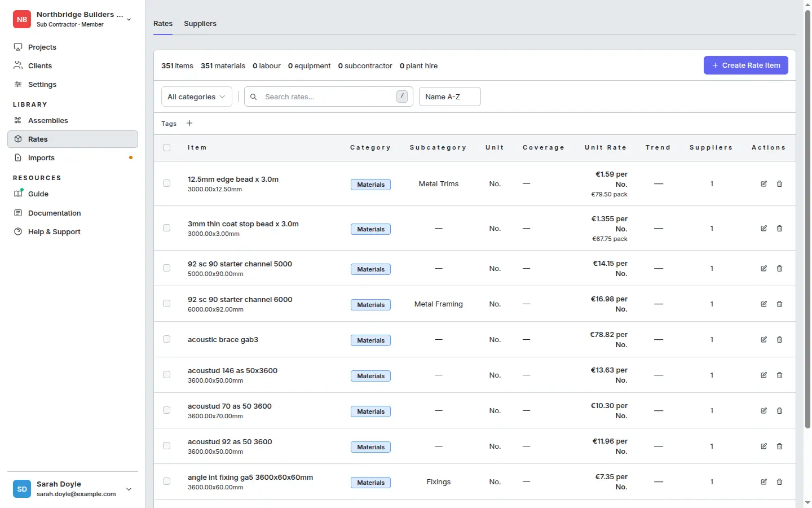812x508 pixels.
Task: Edit the 3mm thin coat stop bead item
Action: coord(764,228)
